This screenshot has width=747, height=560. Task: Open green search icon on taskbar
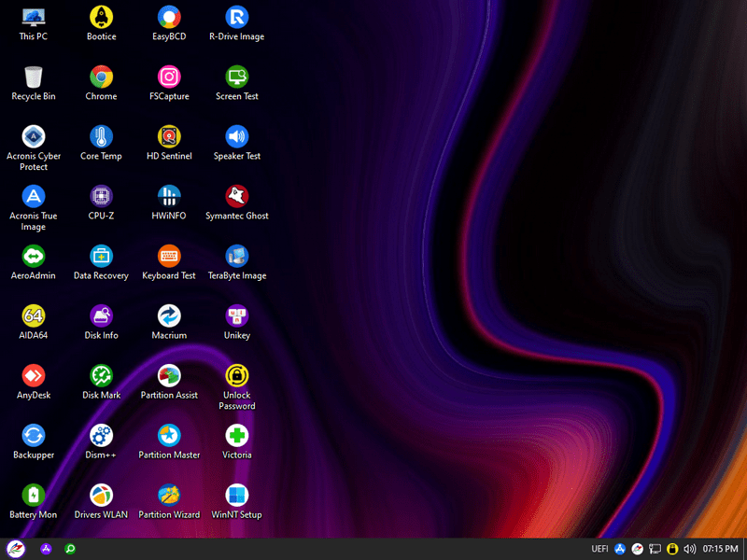click(70, 549)
